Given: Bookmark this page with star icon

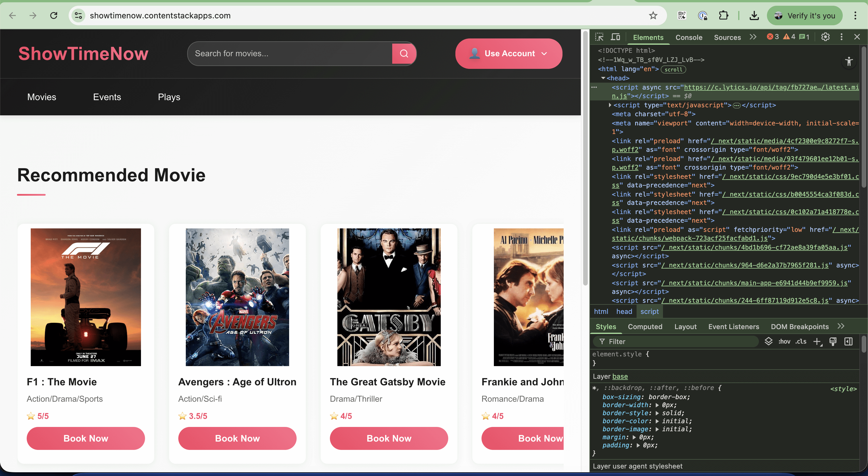Looking at the screenshot, I should click(653, 15).
